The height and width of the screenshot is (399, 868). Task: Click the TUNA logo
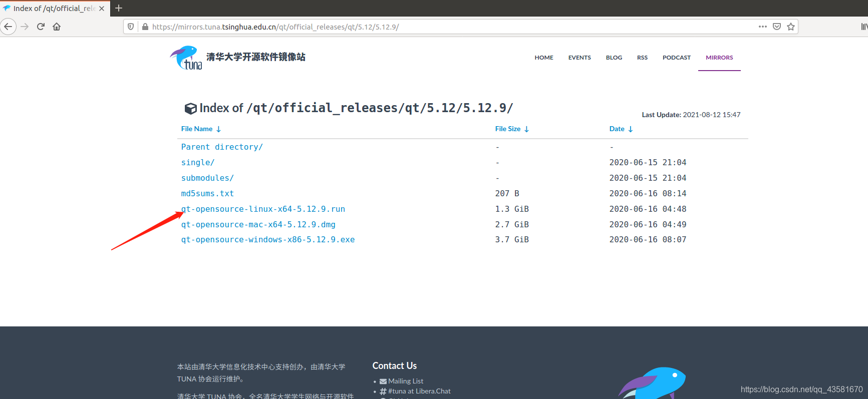(x=186, y=58)
